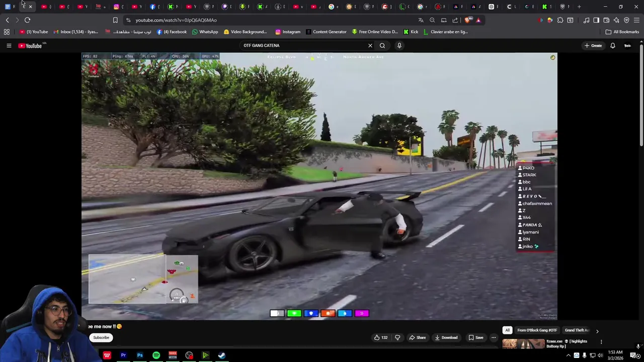Open the Content Generator bookmark

coord(326,32)
